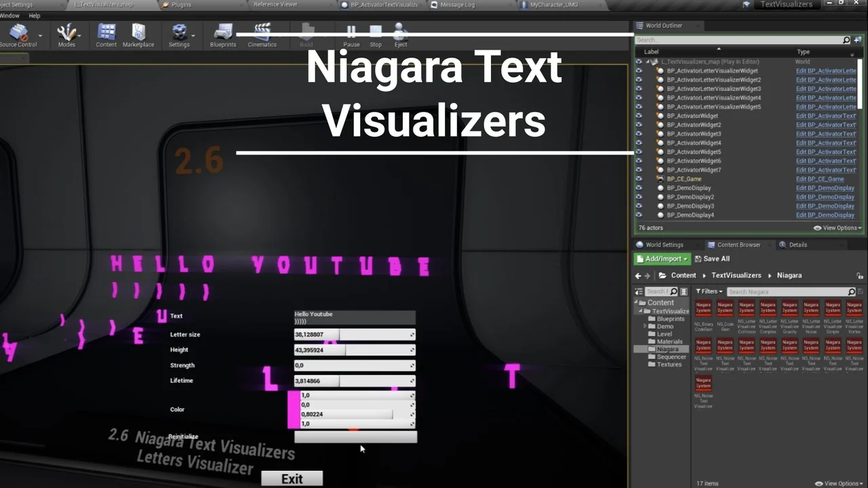Click the Search Niagara input field
Image resolution: width=868 pixels, height=488 pixels.
(787, 291)
